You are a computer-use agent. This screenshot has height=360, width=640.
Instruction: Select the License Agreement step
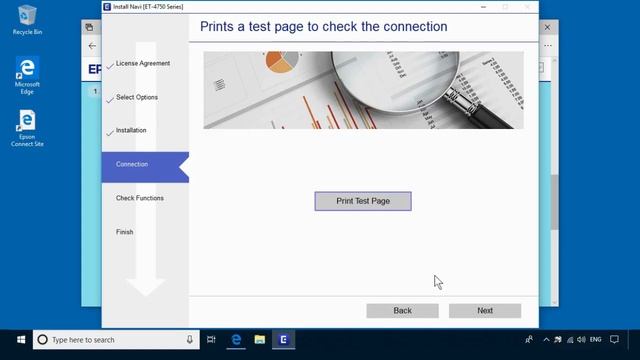click(142, 63)
